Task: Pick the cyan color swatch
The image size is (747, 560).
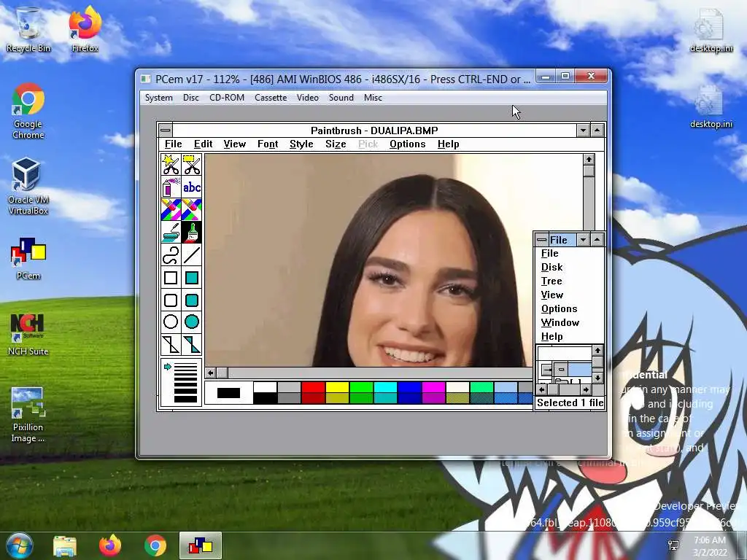Action: pyautogui.click(x=385, y=386)
